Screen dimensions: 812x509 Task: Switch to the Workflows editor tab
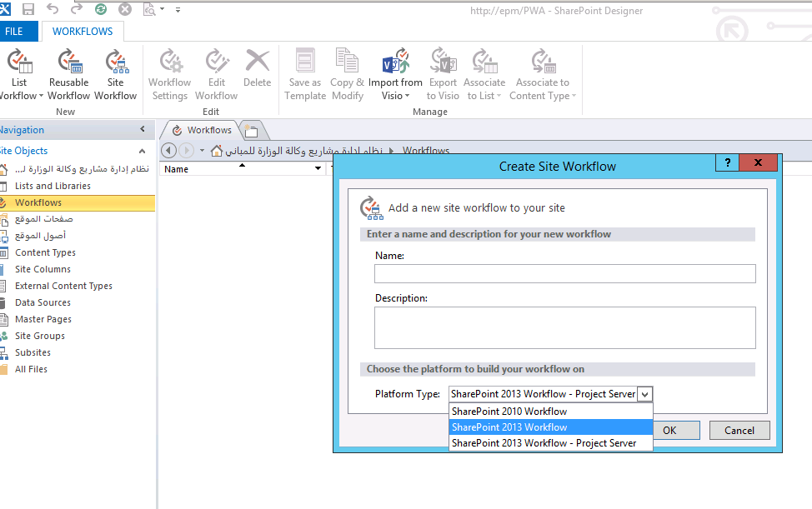pyautogui.click(x=208, y=130)
